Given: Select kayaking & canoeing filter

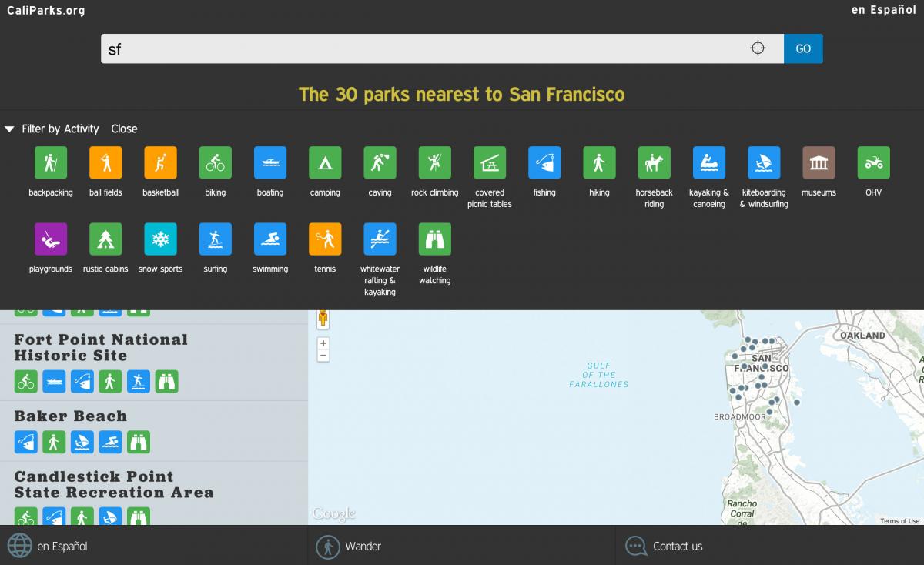Looking at the screenshot, I should click(709, 162).
